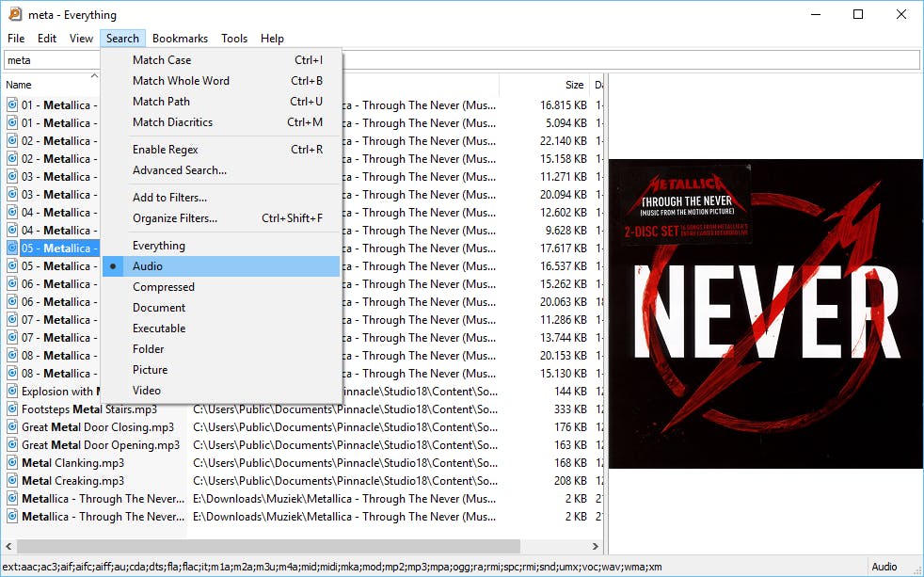Select Great Metal Door Opening.mp3 file name
Image resolution: width=924 pixels, height=577 pixels.
coord(100,445)
